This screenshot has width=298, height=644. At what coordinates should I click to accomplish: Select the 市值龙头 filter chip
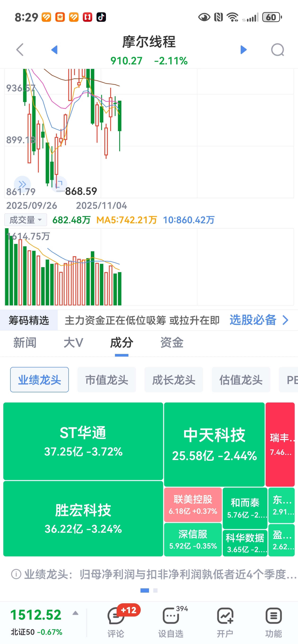pos(107,380)
